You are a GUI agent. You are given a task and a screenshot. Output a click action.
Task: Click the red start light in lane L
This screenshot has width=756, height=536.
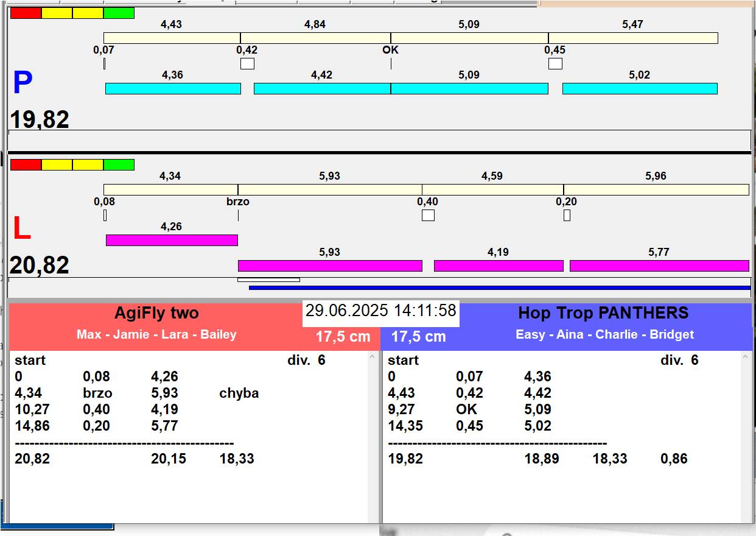(x=26, y=164)
